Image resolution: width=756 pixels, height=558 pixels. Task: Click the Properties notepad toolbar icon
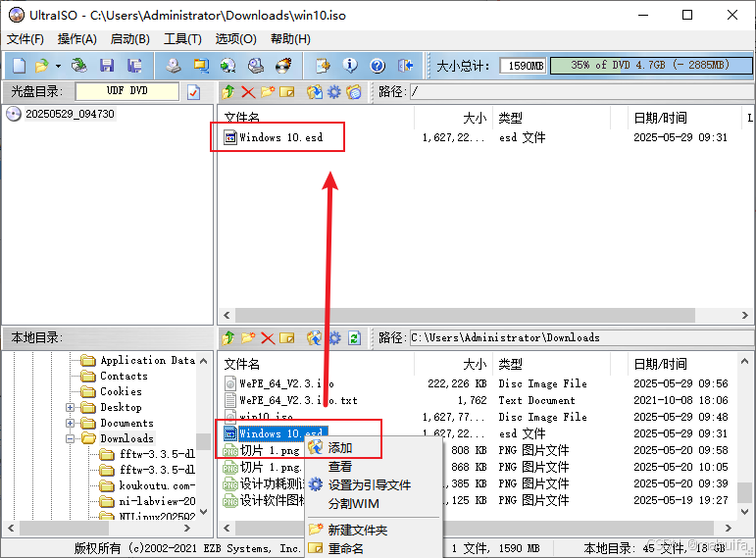[323, 65]
